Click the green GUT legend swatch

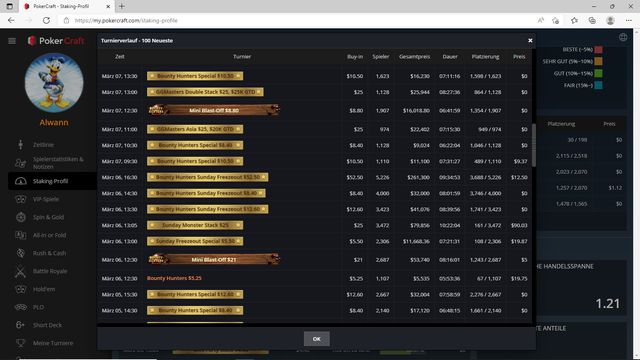click(x=598, y=73)
